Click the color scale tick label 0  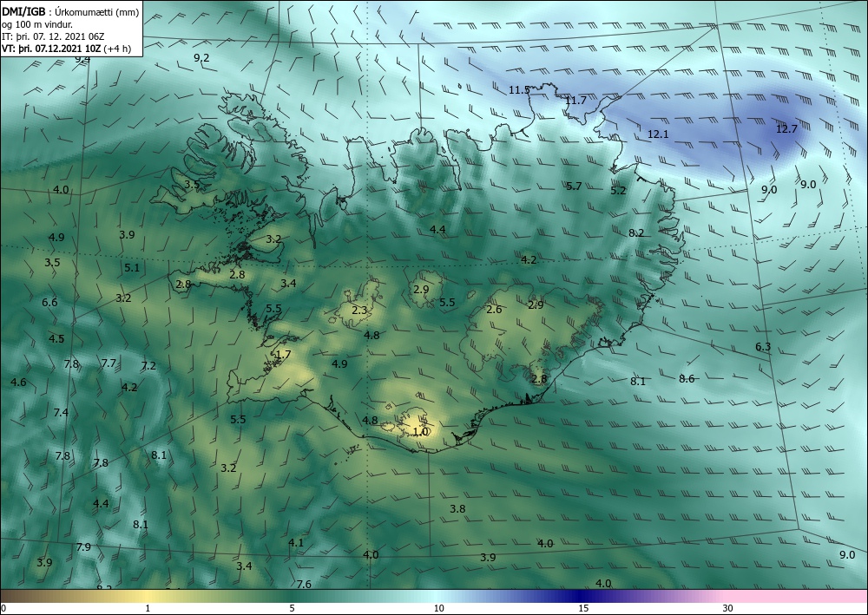(3, 609)
